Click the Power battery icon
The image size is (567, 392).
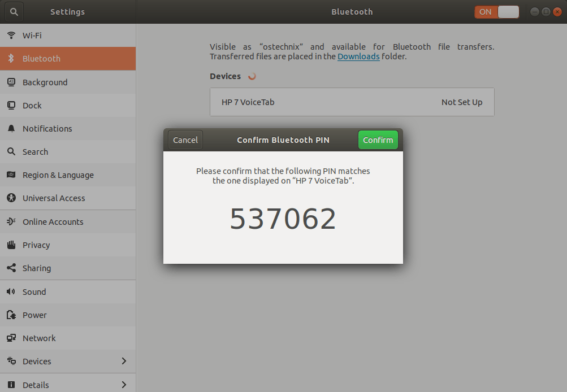(11, 315)
